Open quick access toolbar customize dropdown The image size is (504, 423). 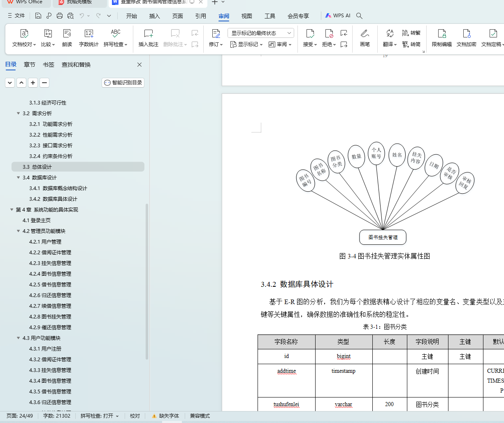tap(109, 16)
